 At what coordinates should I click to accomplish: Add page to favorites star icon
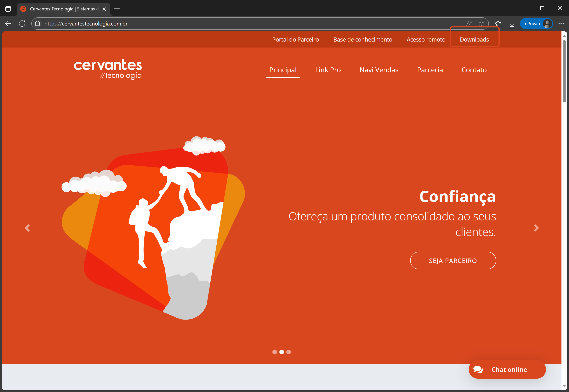coord(481,24)
